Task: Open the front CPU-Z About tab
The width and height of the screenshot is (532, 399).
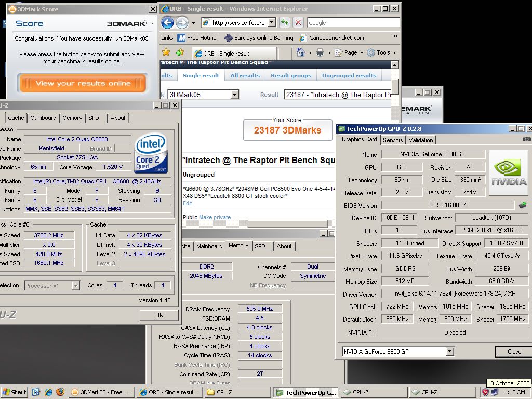Action: (x=118, y=118)
